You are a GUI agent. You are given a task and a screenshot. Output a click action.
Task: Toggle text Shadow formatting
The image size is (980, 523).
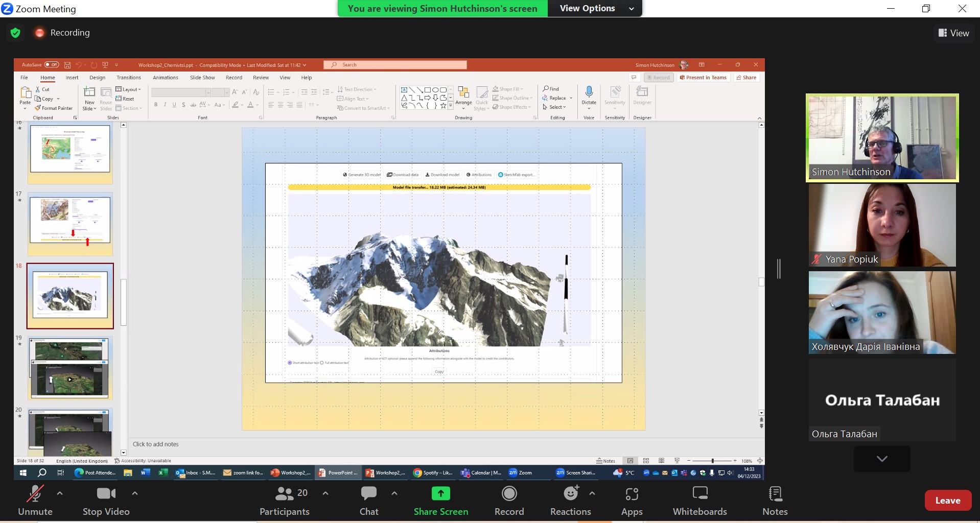click(x=183, y=105)
